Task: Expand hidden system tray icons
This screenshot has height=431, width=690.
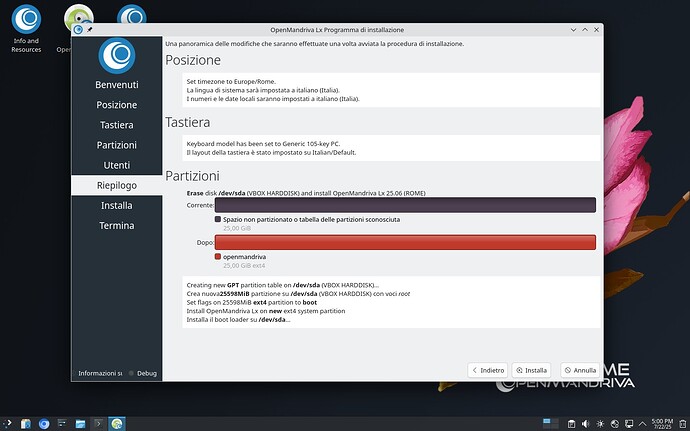Action: pyautogui.click(x=642, y=424)
